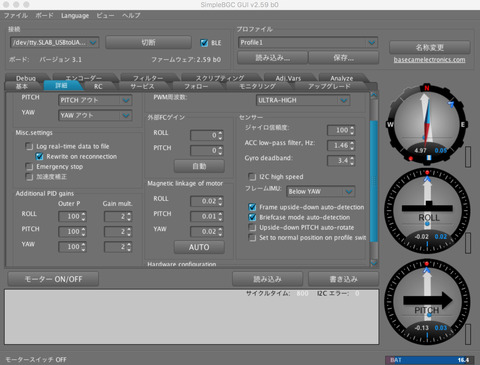Click the PITCH angle gauge
480x365 pixels.
(427, 303)
